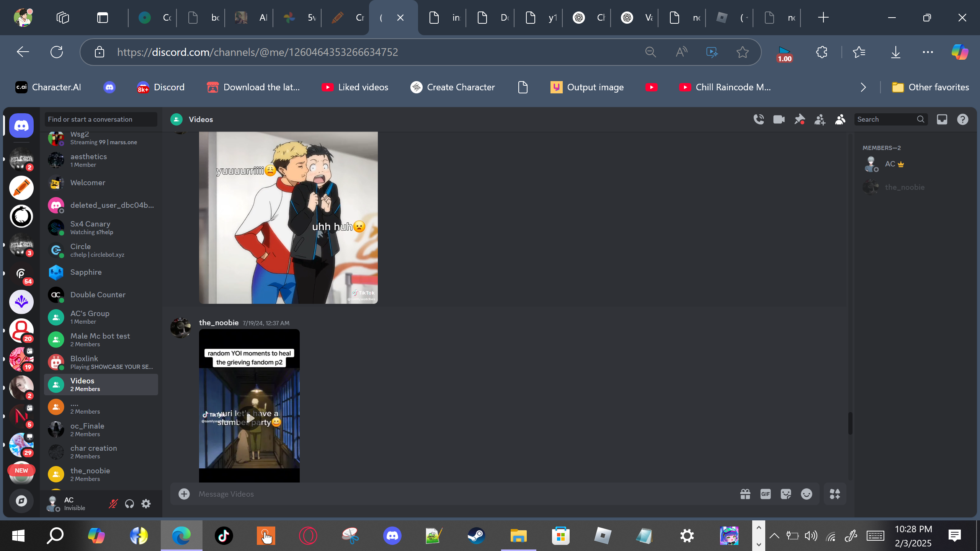The width and height of the screenshot is (980, 551).
Task: Open browser downloads icon
Action: [896, 52]
